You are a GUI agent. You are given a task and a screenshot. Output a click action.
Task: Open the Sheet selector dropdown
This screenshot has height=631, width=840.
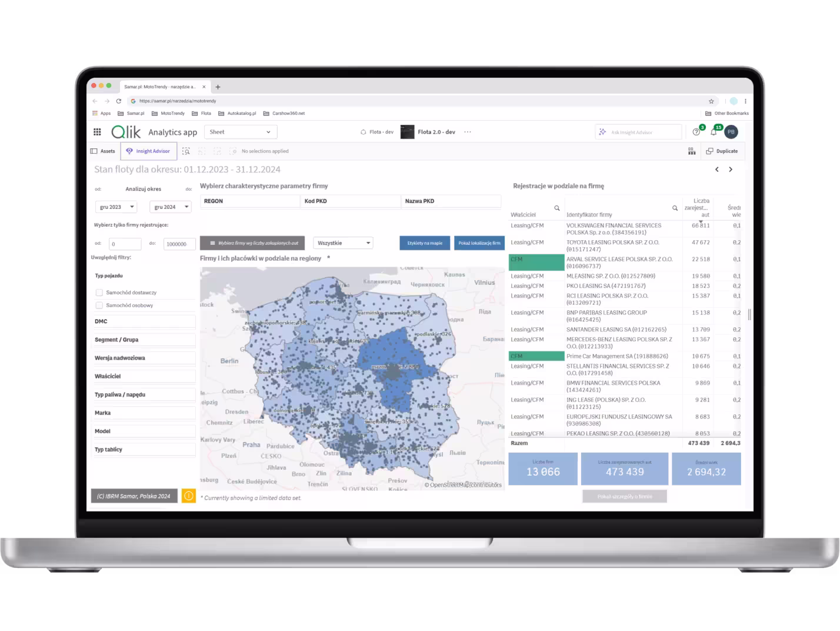240,132
